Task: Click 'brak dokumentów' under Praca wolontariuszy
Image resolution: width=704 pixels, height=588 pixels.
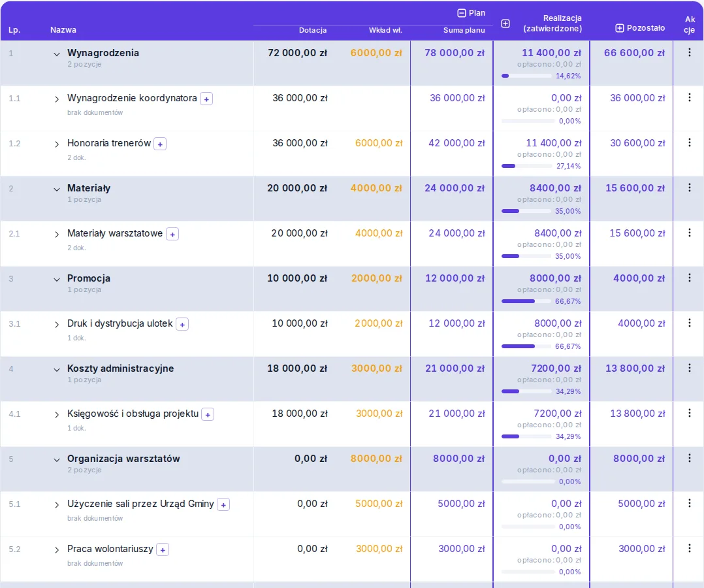Action: [x=95, y=563]
